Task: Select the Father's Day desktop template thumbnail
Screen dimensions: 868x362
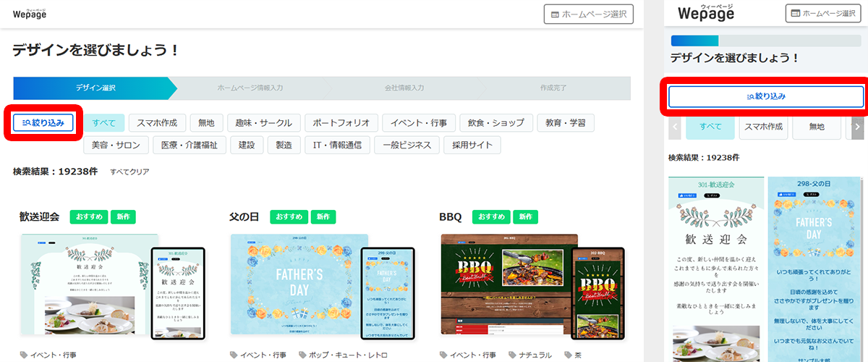Action: point(298,284)
